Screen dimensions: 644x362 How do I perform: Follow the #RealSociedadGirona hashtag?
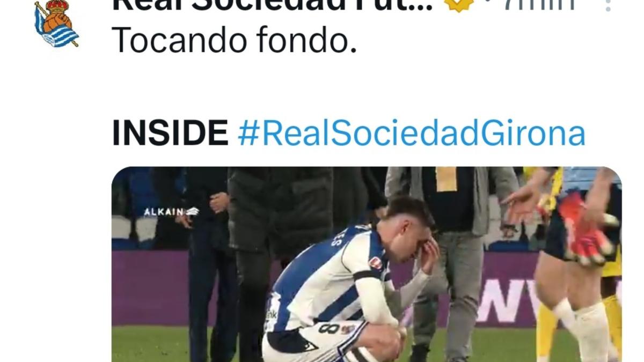(x=411, y=134)
